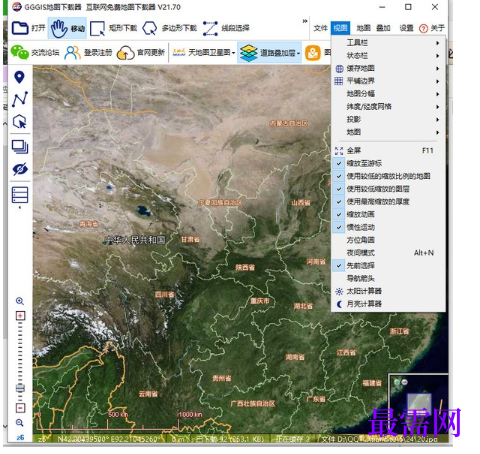Click the zoom slider plus button

pyautogui.click(x=20, y=316)
